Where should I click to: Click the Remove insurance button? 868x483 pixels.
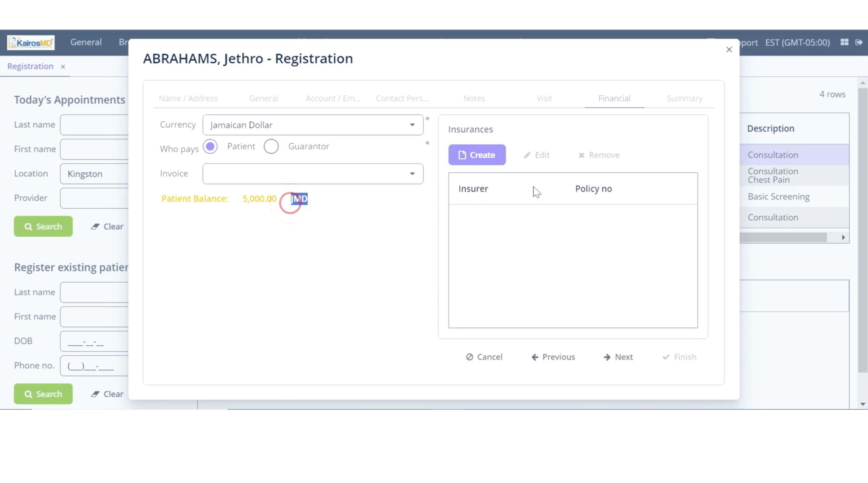pyautogui.click(x=599, y=155)
